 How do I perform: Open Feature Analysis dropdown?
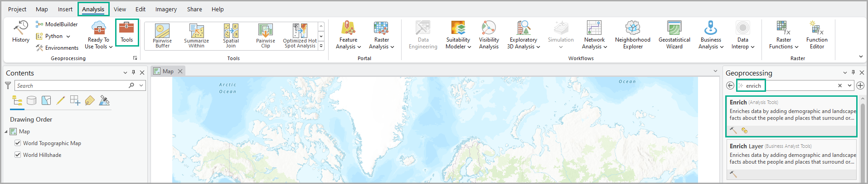348,35
